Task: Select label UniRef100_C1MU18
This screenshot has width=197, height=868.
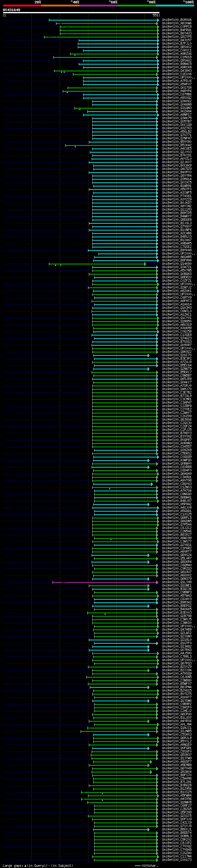Action: (176, 57)
